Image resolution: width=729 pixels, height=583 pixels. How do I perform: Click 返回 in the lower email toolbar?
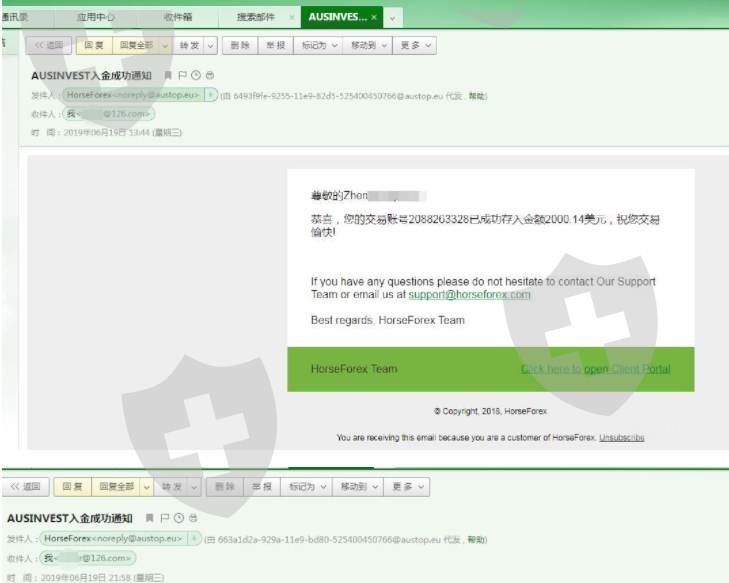point(26,487)
